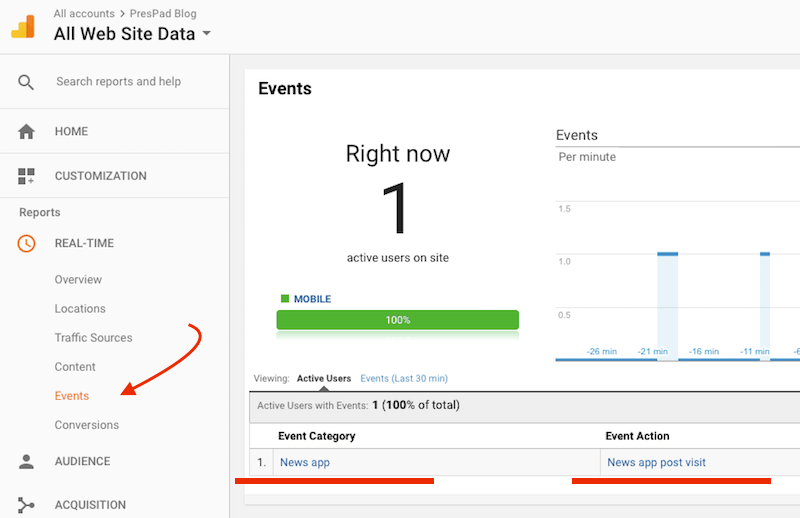Click the Home house icon
800x518 pixels.
pos(26,132)
